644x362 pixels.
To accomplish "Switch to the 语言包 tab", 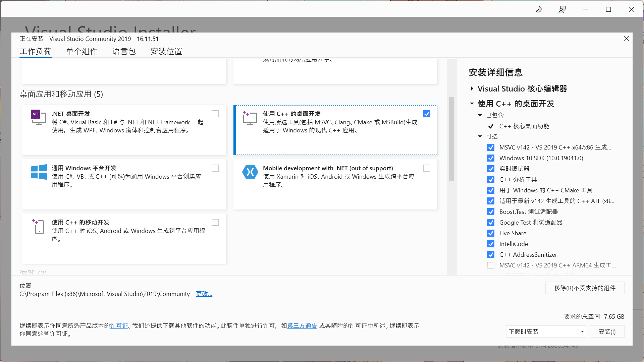I will (x=124, y=51).
